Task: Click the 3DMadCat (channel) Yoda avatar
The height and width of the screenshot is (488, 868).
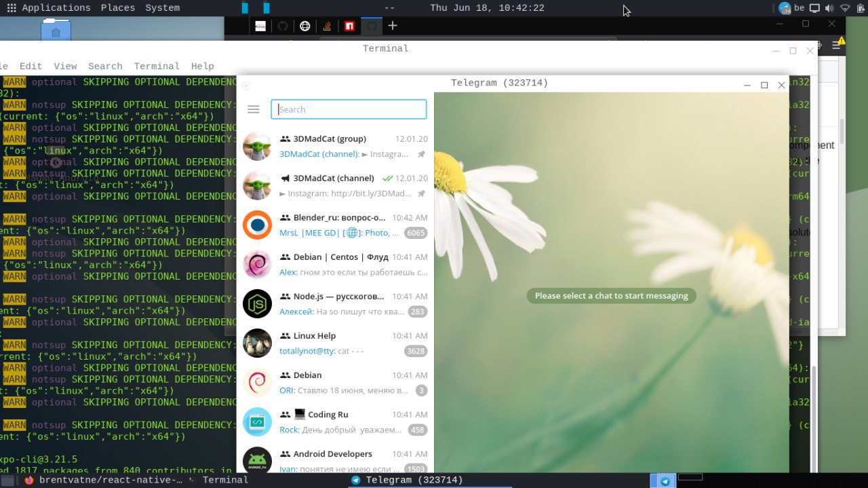Action: pos(257,185)
